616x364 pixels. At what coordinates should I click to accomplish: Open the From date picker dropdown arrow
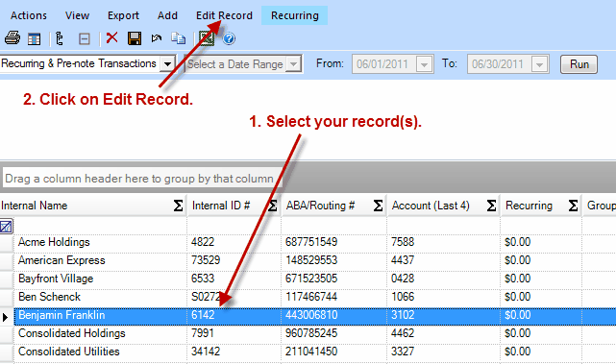click(x=425, y=64)
